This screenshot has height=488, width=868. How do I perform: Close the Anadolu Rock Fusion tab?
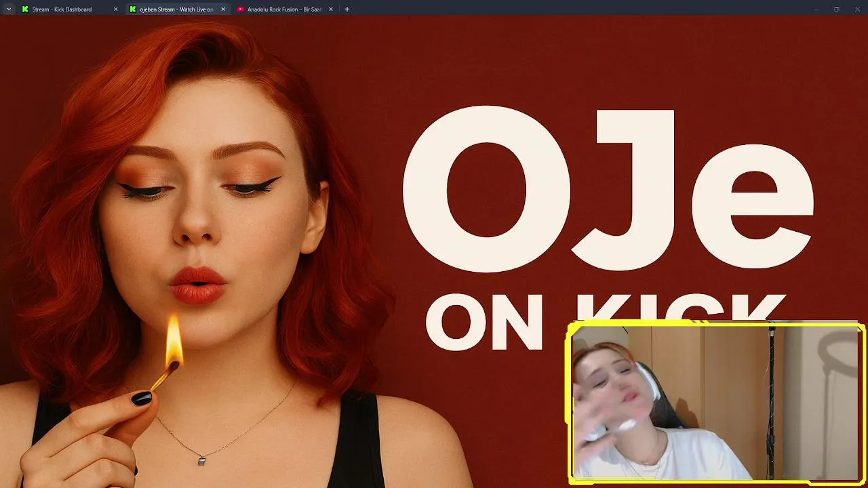(x=331, y=9)
